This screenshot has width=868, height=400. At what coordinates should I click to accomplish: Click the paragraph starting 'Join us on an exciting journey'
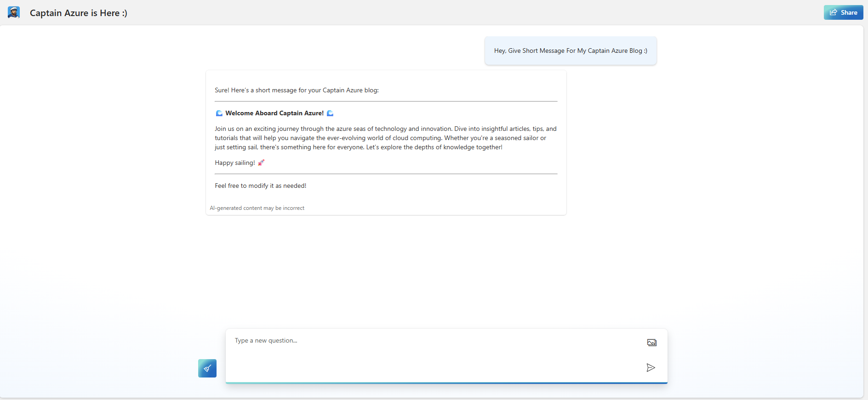click(385, 138)
